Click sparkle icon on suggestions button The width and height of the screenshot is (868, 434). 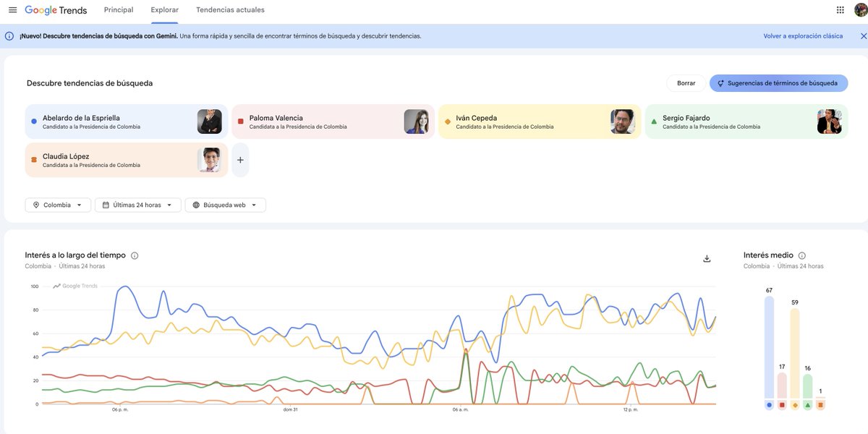click(x=720, y=83)
